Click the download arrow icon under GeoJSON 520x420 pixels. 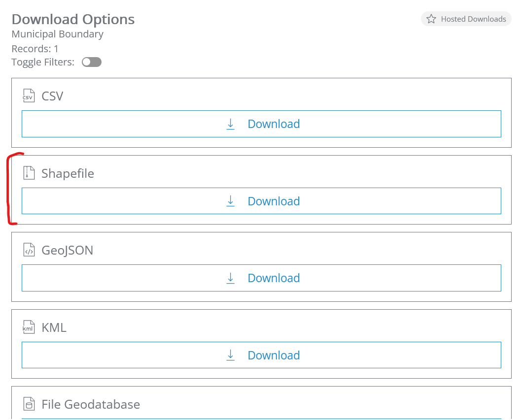[x=230, y=278]
